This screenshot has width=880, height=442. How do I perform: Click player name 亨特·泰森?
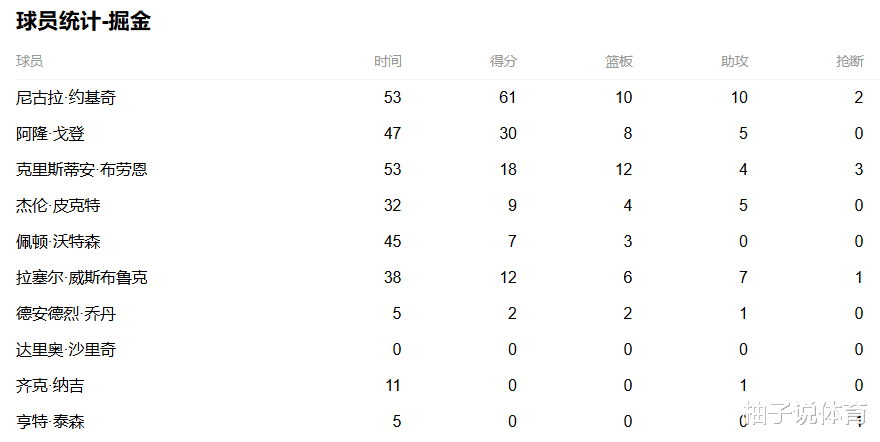(51, 422)
